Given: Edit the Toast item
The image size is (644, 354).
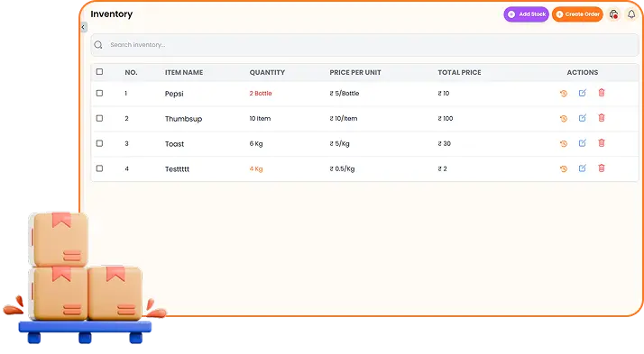Looking at the screenshot, I should (583, 143).
